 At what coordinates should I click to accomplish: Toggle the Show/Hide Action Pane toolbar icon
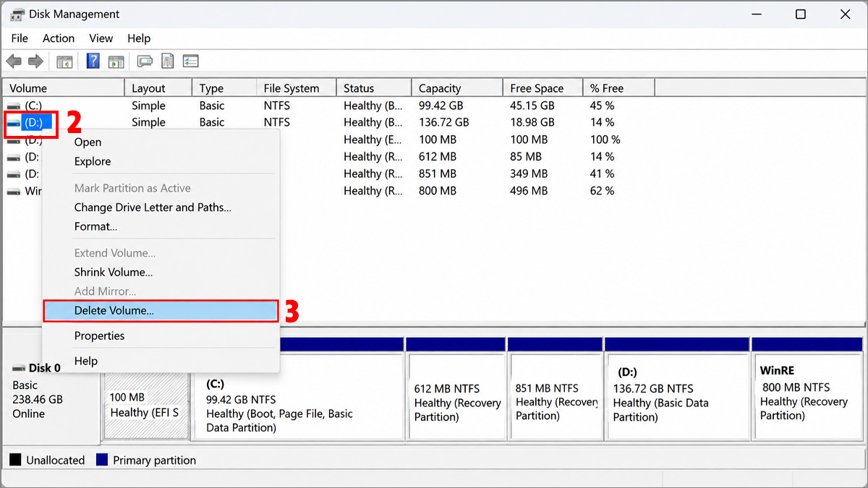[x=116, y=61]
